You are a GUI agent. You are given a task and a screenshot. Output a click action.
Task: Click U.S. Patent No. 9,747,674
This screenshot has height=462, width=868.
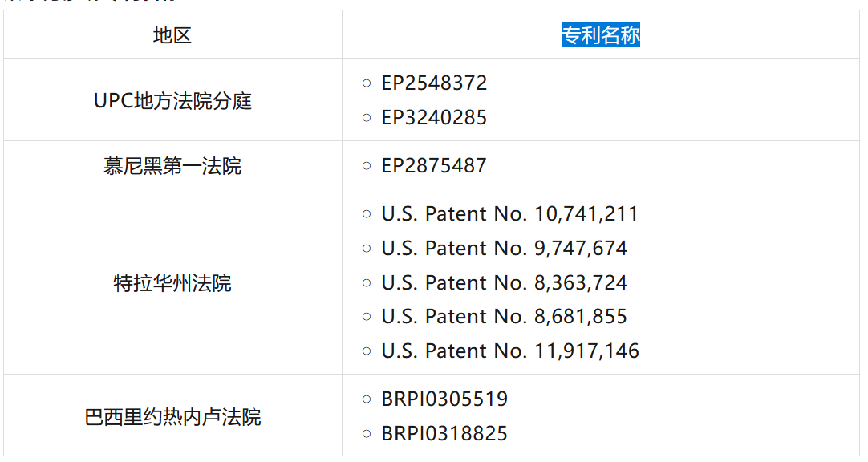tap(504, 249)
